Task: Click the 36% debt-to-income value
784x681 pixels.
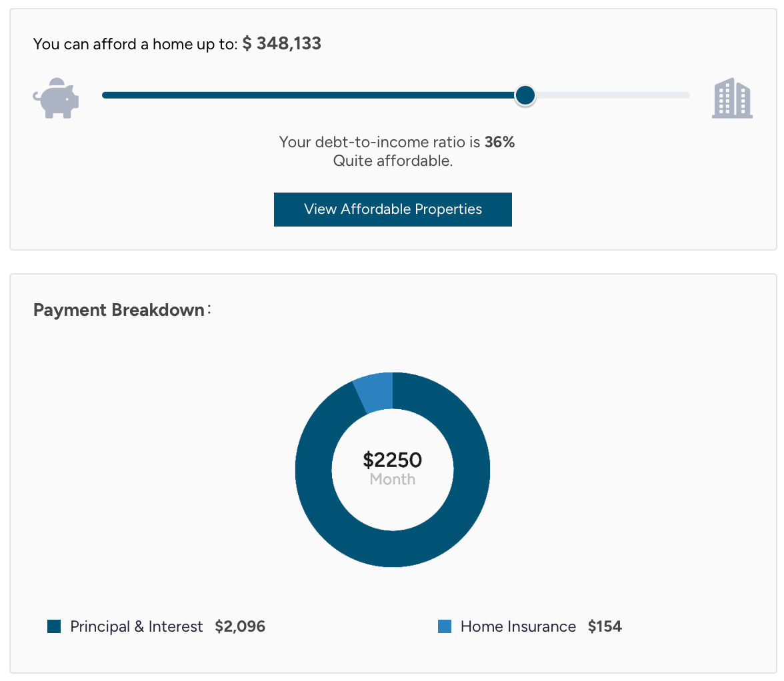Action: (499, 142)
